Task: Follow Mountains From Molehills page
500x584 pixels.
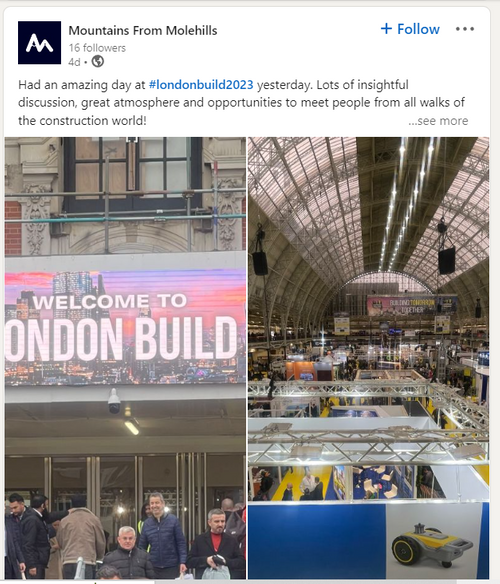Action: [410, 29]
